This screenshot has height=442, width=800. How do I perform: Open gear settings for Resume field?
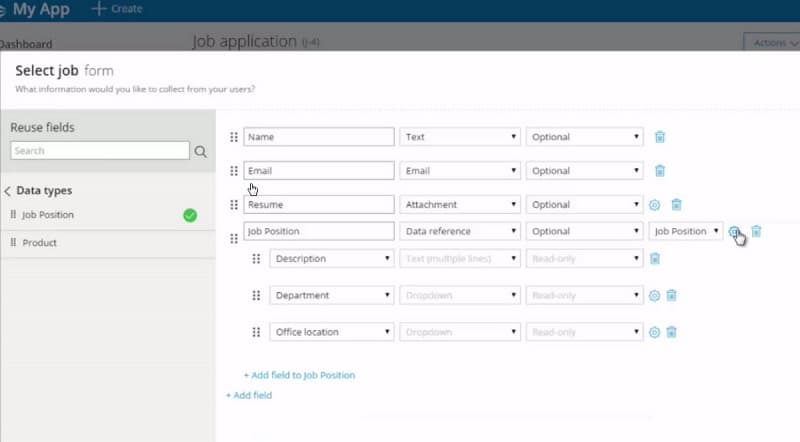[x=655, y=205]
